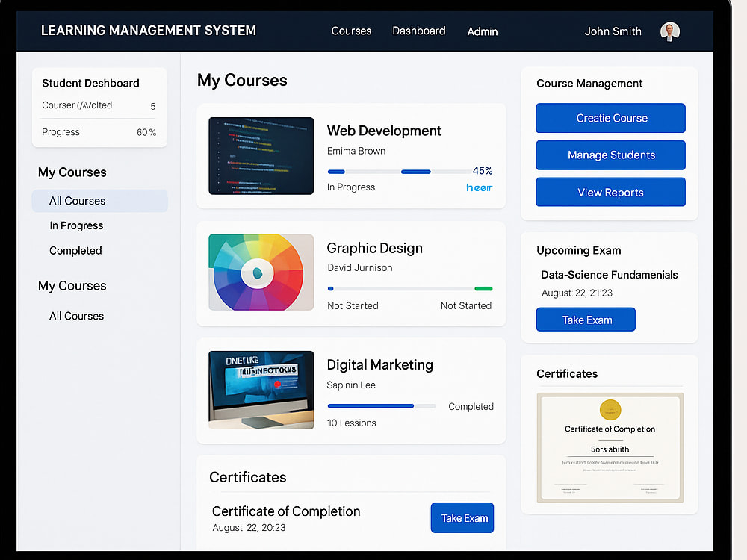Click the 'August: 22, 20:23' certificate date

tap(249, 528)
